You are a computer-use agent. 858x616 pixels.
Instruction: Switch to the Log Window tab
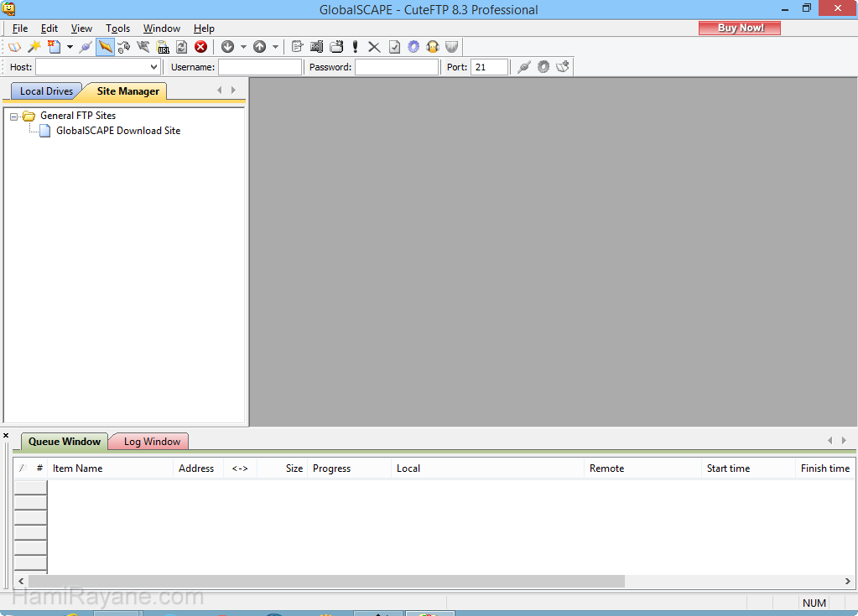pos(152,442)
